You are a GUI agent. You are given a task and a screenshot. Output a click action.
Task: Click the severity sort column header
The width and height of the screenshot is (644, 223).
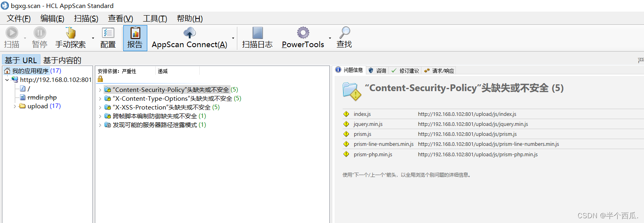point(125,71)
